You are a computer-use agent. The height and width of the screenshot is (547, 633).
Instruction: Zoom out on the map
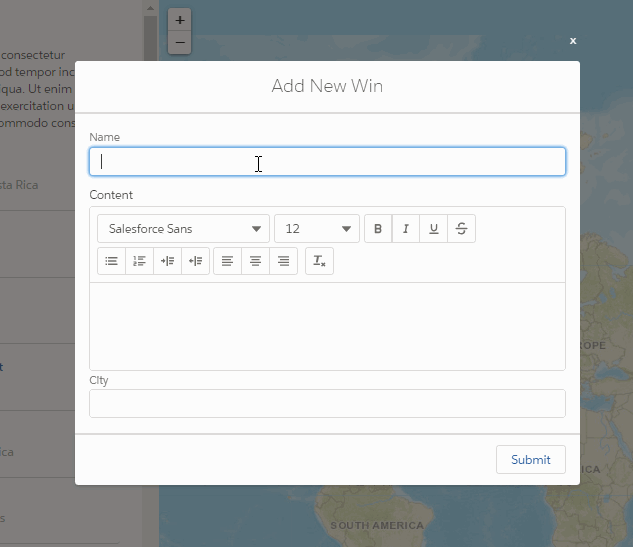coord(180,42)
